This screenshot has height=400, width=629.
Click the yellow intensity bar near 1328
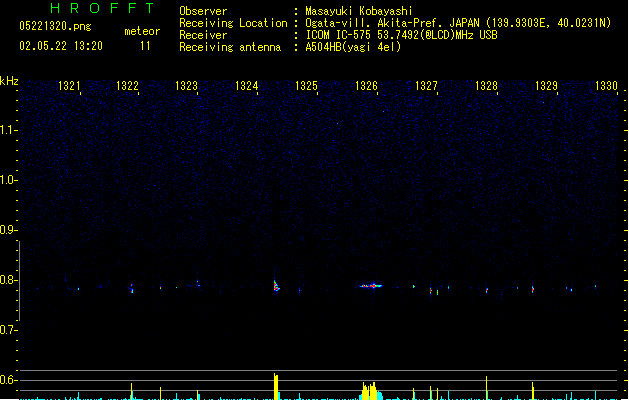tap(487, 388)
